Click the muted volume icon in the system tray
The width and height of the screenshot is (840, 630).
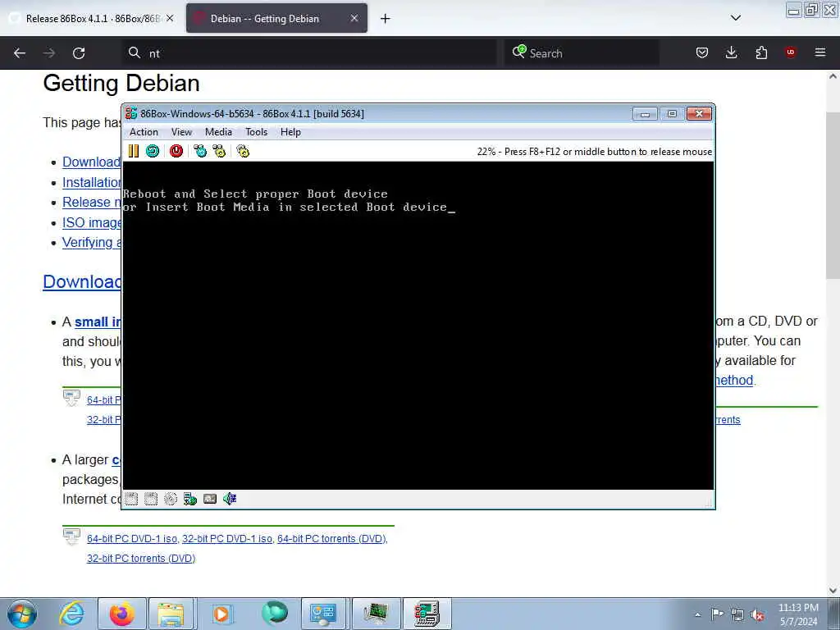(x=757, y=615)
